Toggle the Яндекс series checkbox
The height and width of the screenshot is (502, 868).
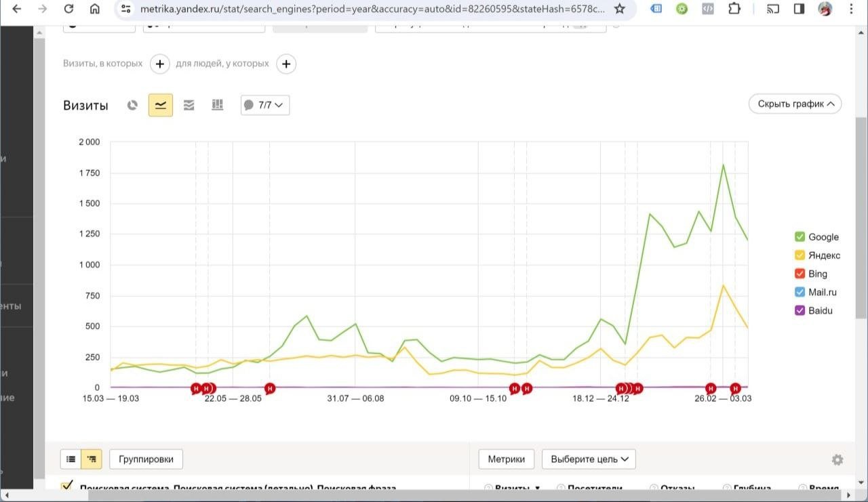(800, 255)
